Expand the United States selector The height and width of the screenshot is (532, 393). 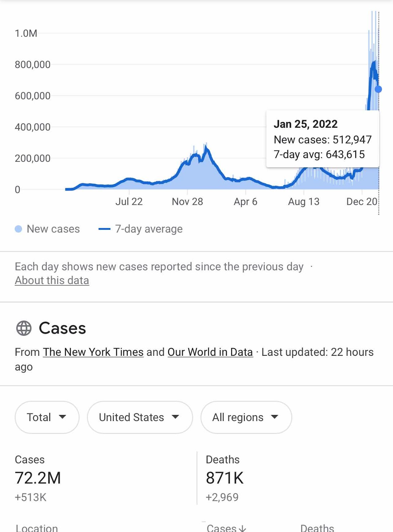[x=140, y=417]
